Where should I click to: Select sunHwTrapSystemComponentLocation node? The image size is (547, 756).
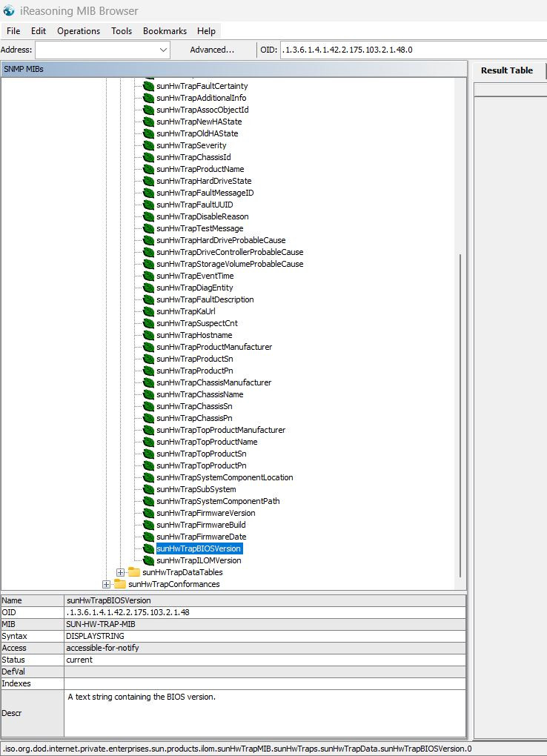(225, 477)
